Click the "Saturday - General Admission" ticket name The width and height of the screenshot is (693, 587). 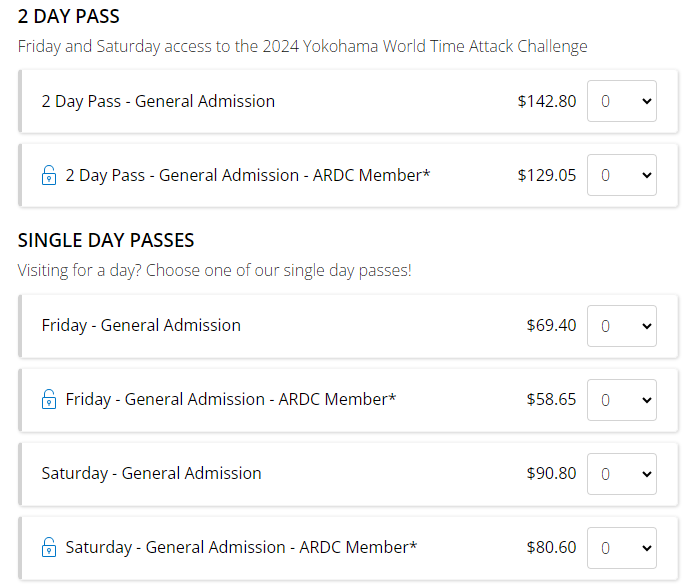(x=151, y=473)
